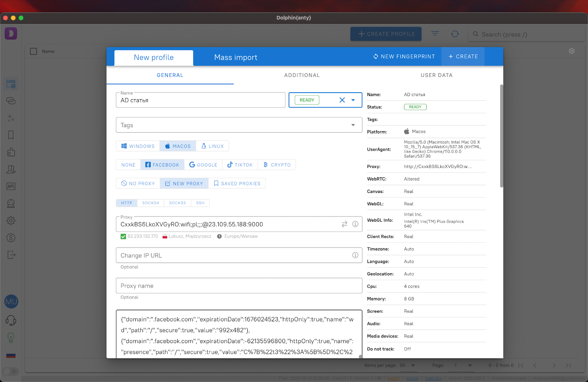Viewport: 588px width, 382px height.
Task: Open the API sidebar icon
Action: (11, 186)
